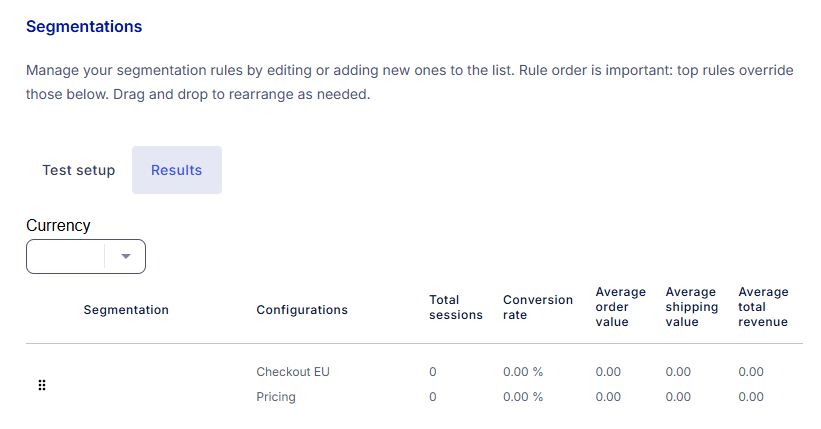Click the Average total revenue header

(x=763, y=307)
